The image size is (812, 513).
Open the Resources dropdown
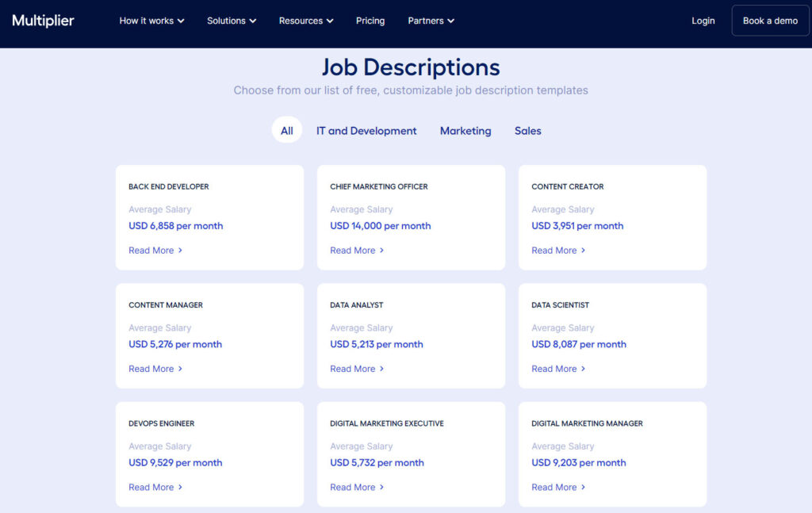click(305, 21)
